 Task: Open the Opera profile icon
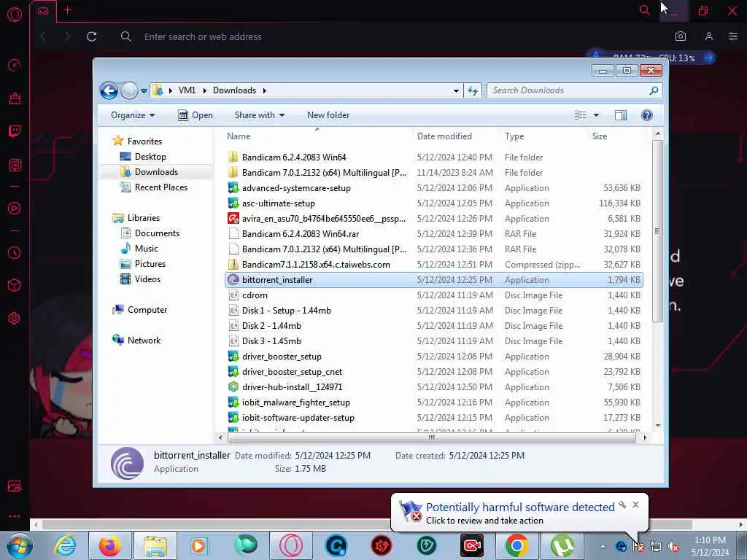point(709,36)
